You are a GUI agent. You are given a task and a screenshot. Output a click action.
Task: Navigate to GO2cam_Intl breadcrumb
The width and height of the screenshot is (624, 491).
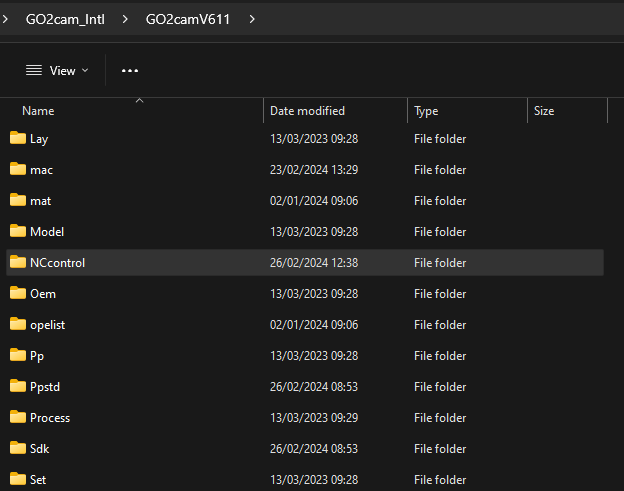click(x=65, y=19)
